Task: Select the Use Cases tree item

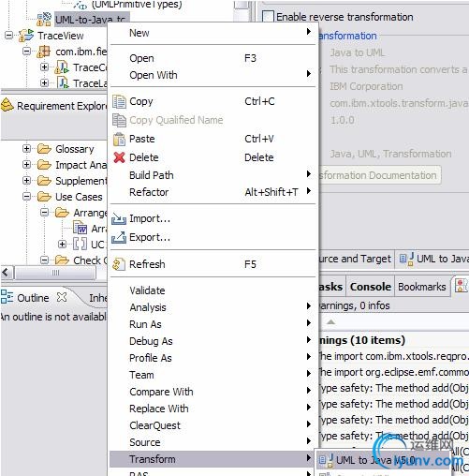Action: (79, 197)
